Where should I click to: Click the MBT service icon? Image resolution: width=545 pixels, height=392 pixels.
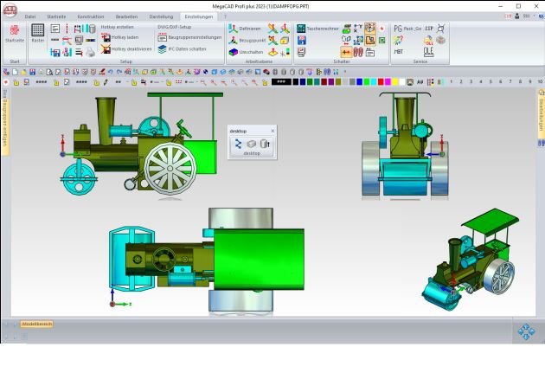399,51
